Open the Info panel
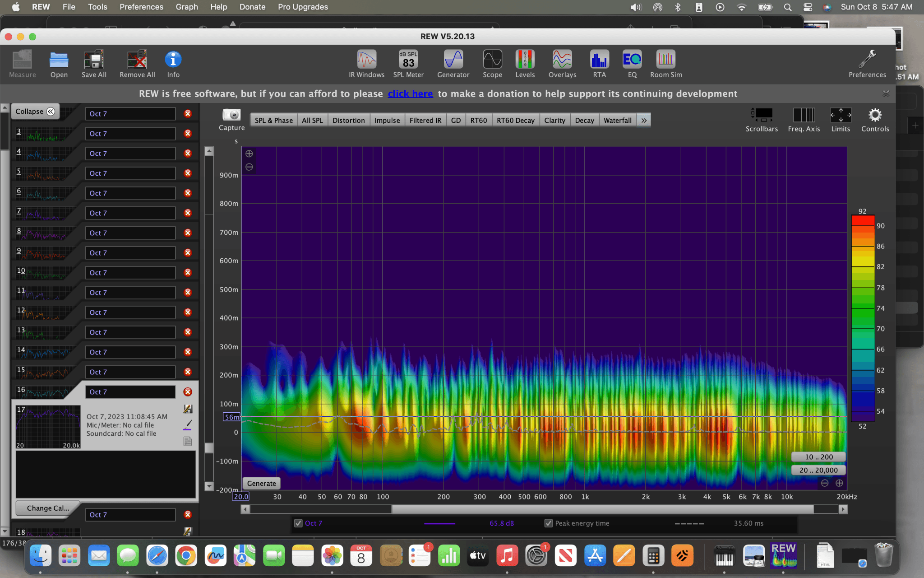 173,64
